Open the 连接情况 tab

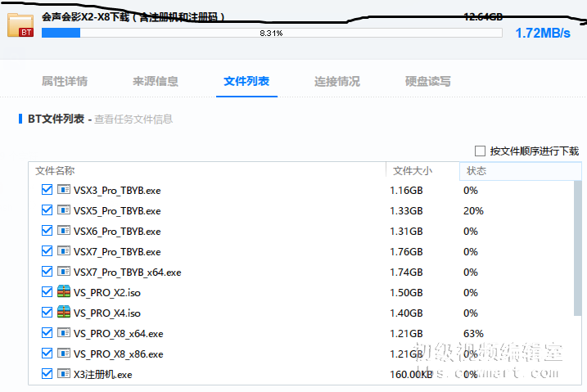[337, 81]
